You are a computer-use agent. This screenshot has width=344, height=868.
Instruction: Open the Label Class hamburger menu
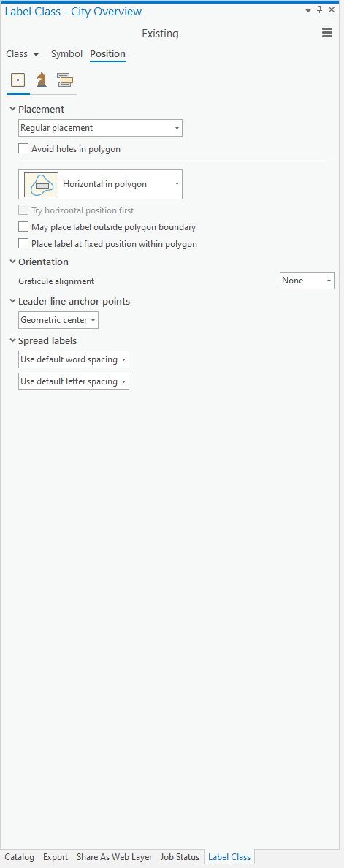tap(327, 33)
